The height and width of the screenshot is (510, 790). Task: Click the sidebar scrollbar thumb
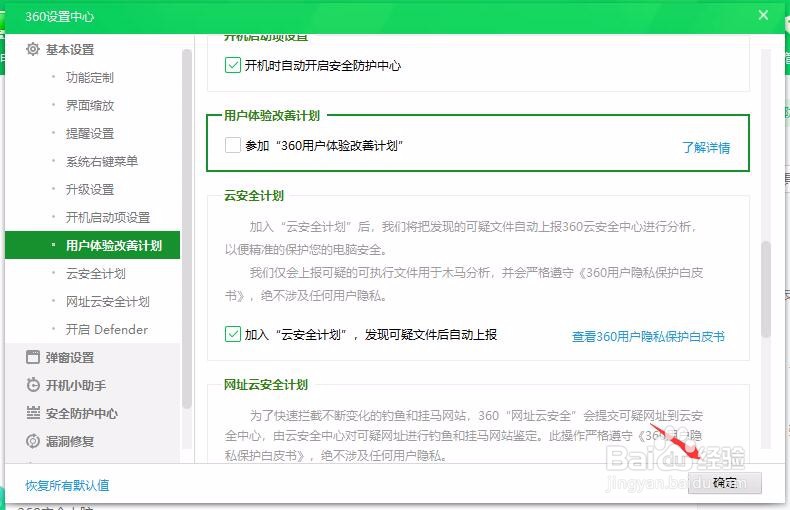tap(186, 228)
